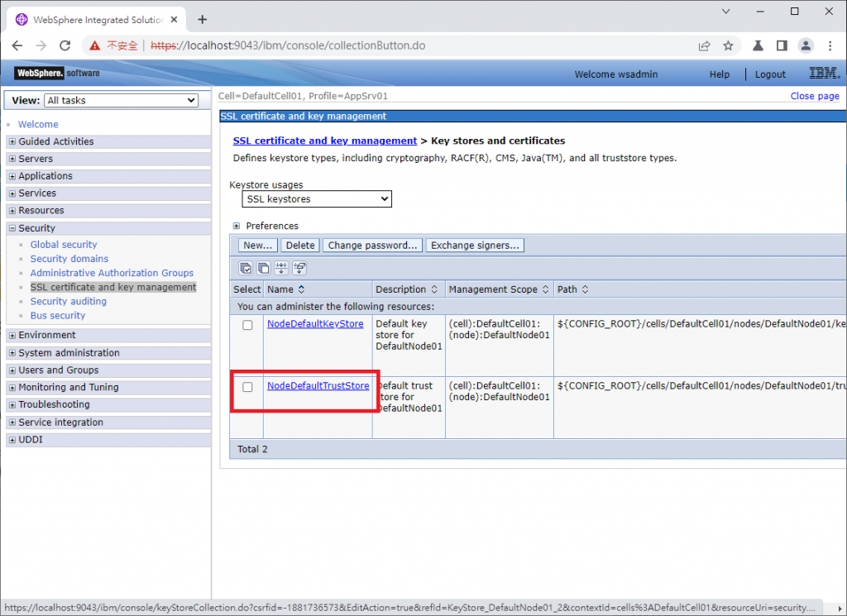Viewport: 847px width, 616px height.
Task: Click the Select All items icon
Action: pyautogui.click(x=246, y=268)
